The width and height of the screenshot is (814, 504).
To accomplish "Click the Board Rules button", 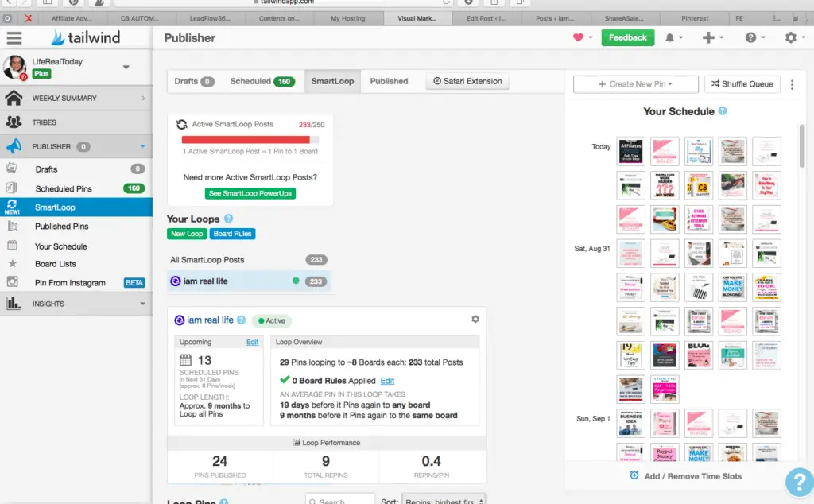I will 232,234.
